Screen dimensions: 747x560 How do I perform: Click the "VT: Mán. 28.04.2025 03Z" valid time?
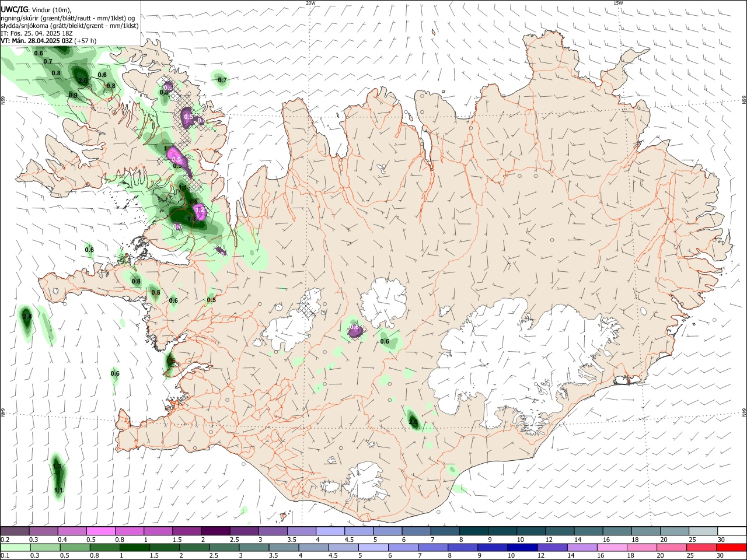pos(37,41)
